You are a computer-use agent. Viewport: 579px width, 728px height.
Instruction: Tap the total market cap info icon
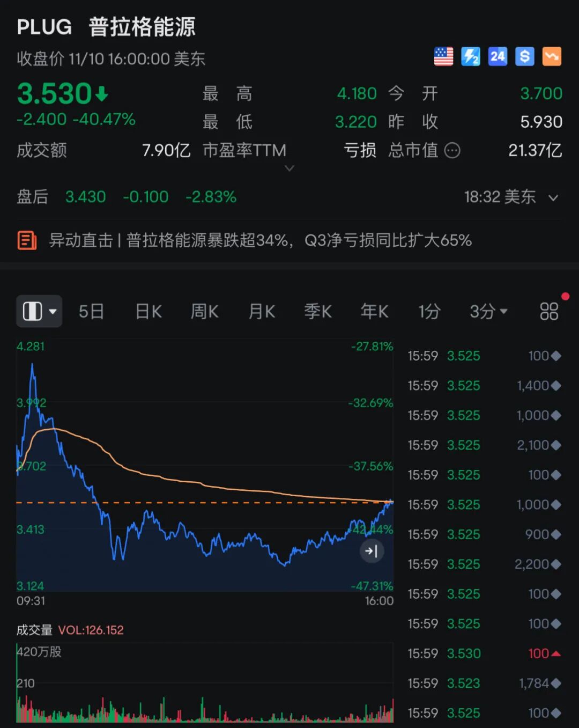click(x=452, y=151)
